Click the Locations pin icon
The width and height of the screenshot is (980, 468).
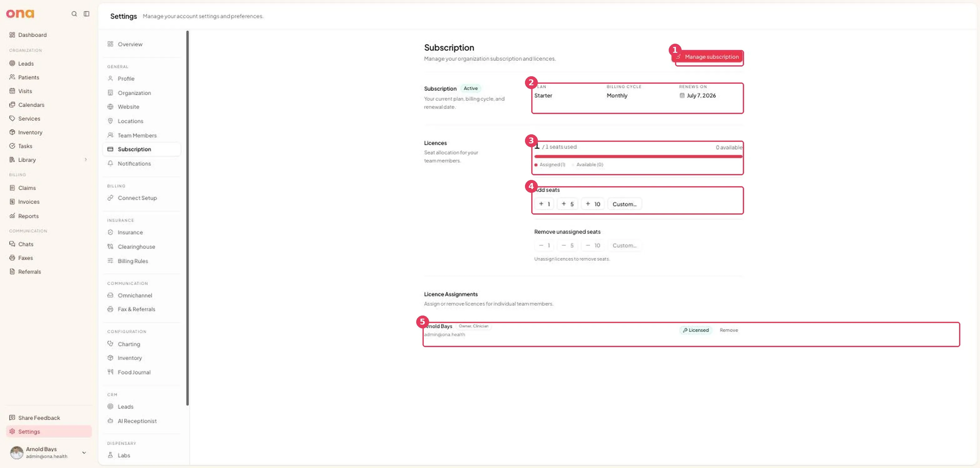tap(110, 121)
